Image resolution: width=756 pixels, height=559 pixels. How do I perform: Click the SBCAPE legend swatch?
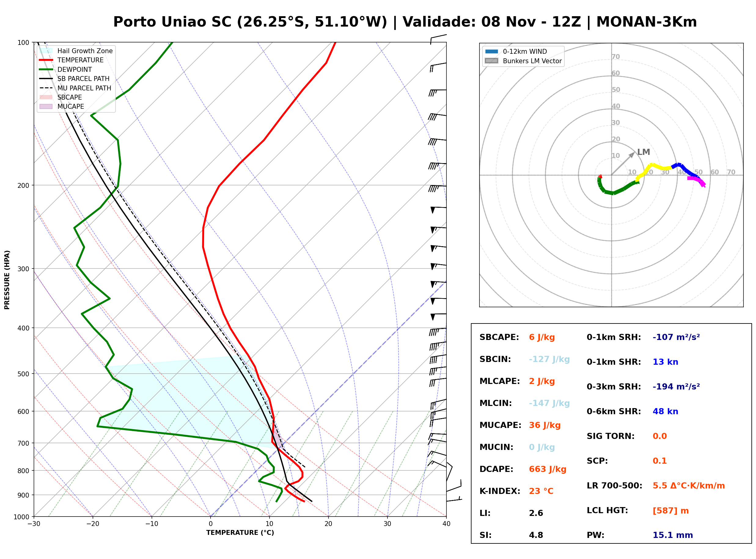point(46,97)
